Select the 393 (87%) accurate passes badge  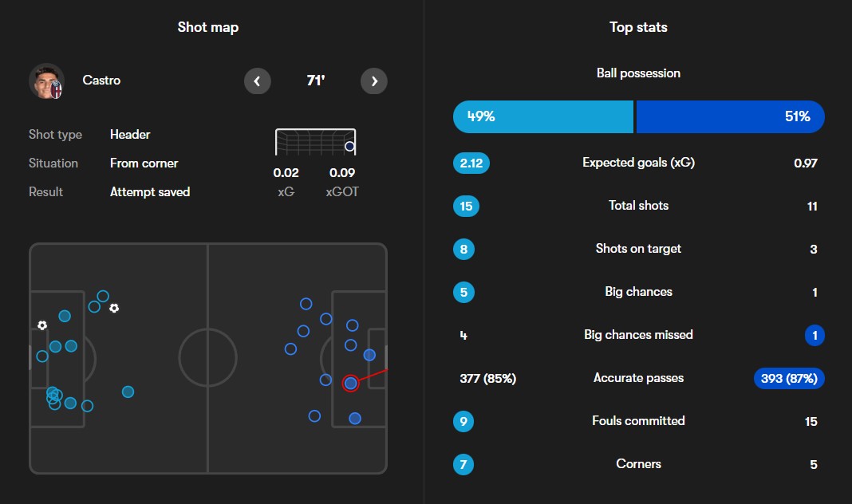pyautogui.click(x=788, y=378)
